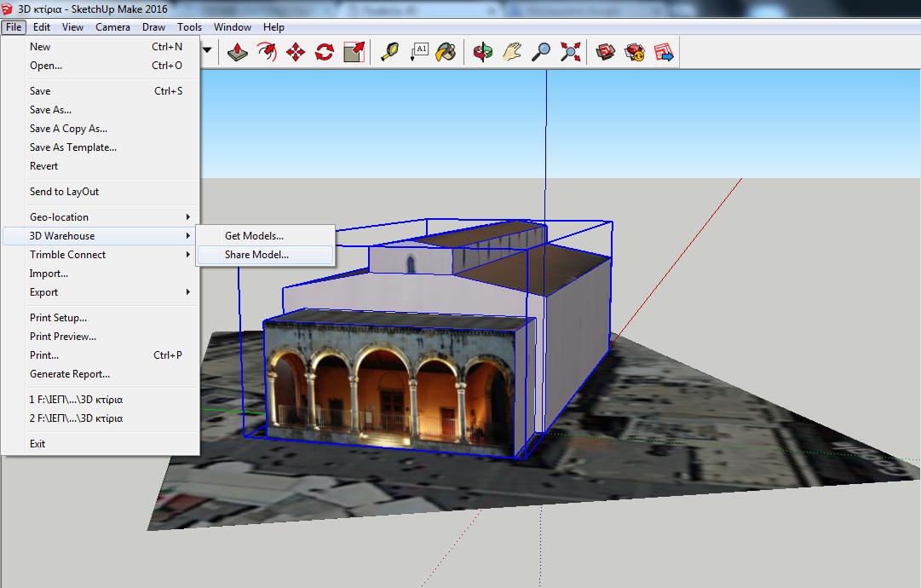The height and width of the screenshot is (588, 921).
Task: Click the SketchUp logo in the title bar
Action: tap(7, 9)
